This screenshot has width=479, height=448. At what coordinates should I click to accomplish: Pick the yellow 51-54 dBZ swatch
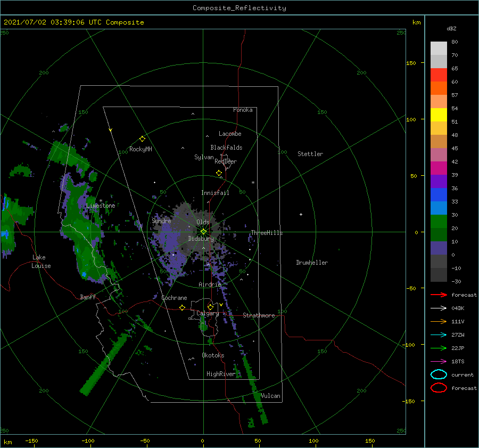click(439, 115)
